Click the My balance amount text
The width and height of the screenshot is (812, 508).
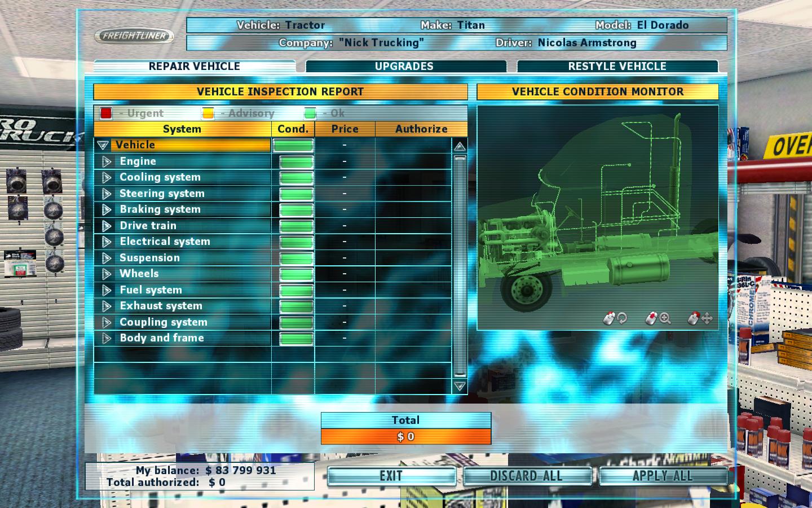[241, 470]
